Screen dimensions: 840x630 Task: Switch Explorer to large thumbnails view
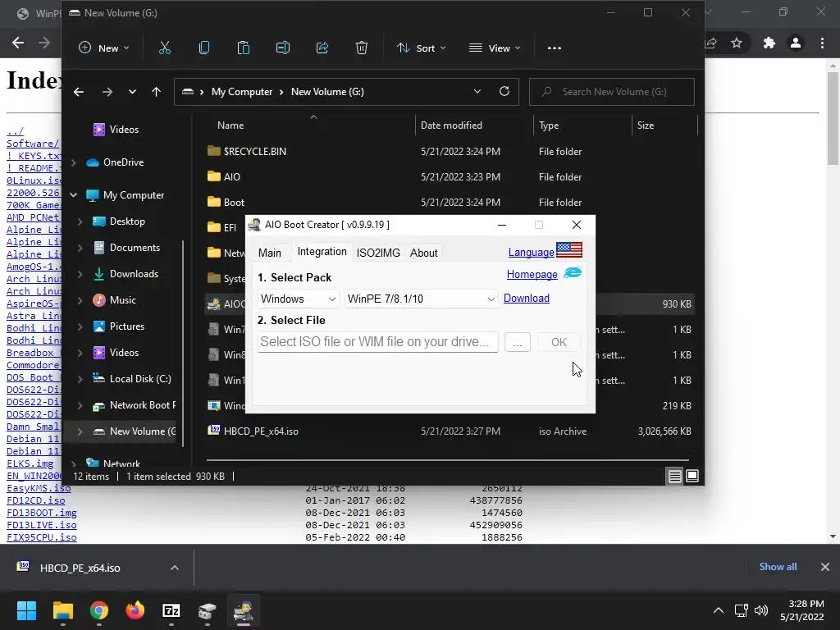(x=692, y=476)
